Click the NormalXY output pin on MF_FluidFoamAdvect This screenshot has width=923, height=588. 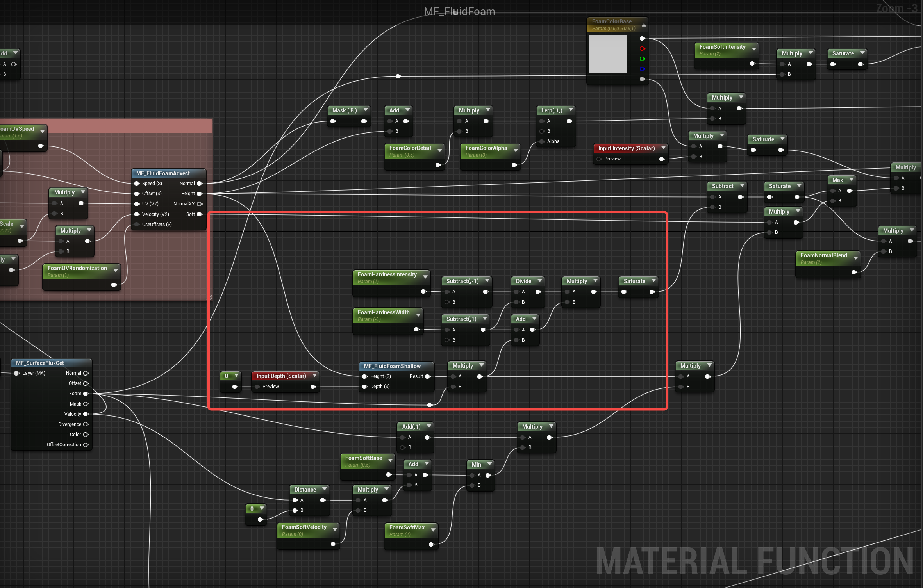point(200,204)
